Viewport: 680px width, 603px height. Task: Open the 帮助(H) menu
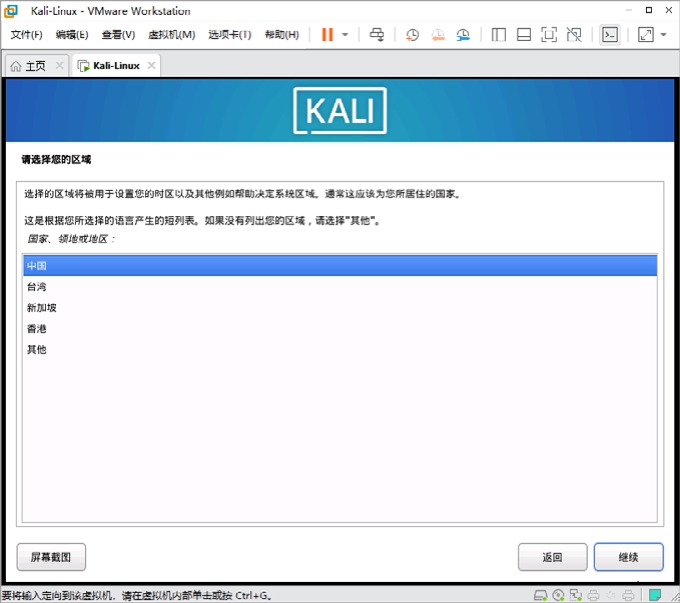coord(282,35)
